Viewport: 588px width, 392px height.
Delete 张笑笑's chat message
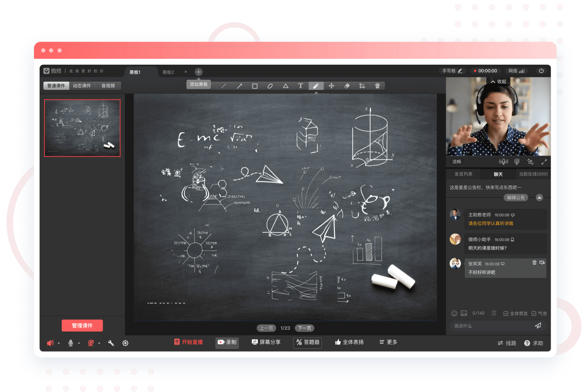click(x=534, y=263)
